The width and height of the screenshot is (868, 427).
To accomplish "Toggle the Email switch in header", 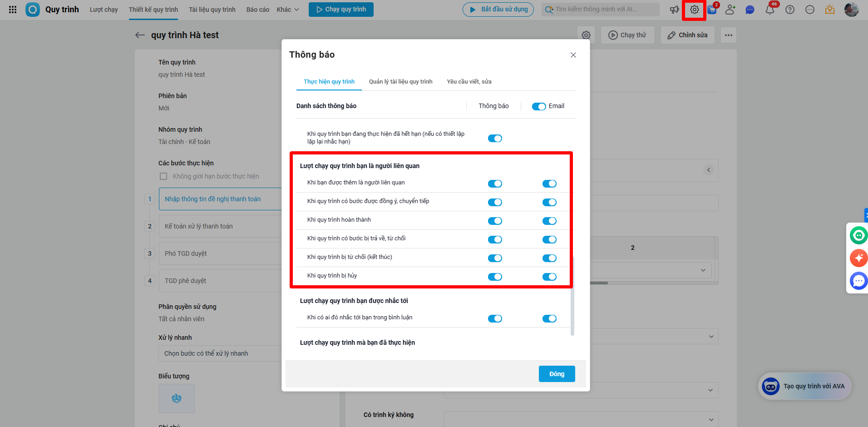I will click(x=539, y=106).
